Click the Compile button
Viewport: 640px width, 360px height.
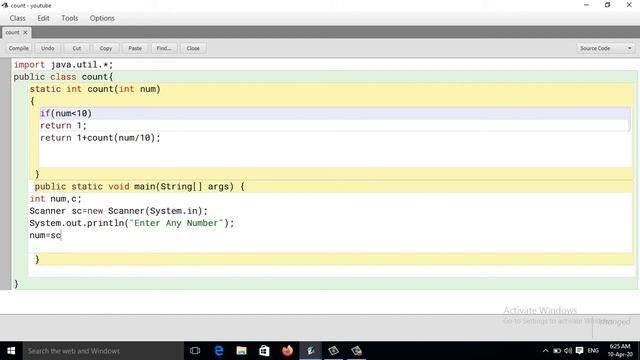(19, 48)
